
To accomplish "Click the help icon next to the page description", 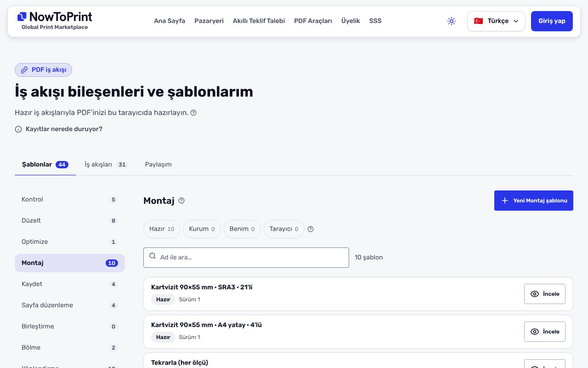I will pyautogui.click(x=193, y=113).
